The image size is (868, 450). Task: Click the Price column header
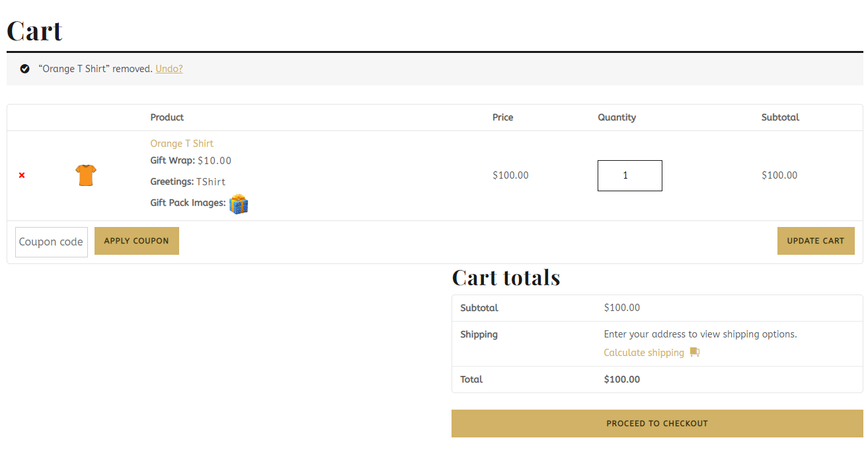coord(503,117)
